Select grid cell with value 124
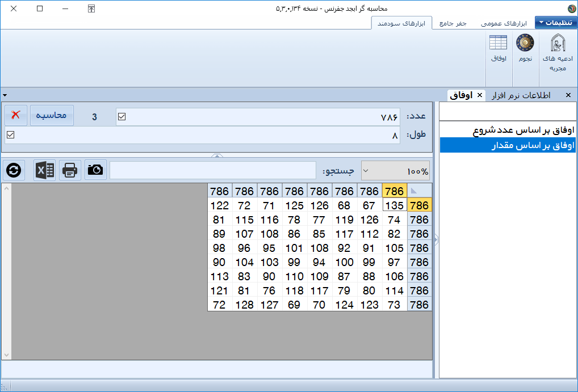 tap(344, 305)
